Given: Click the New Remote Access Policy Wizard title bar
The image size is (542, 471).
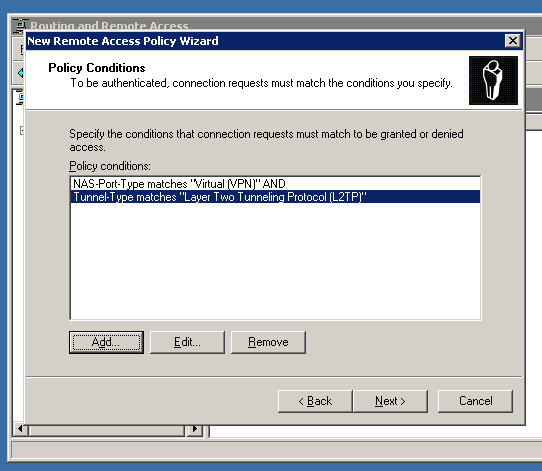Looking at the screenshot, I should point(264,41).
